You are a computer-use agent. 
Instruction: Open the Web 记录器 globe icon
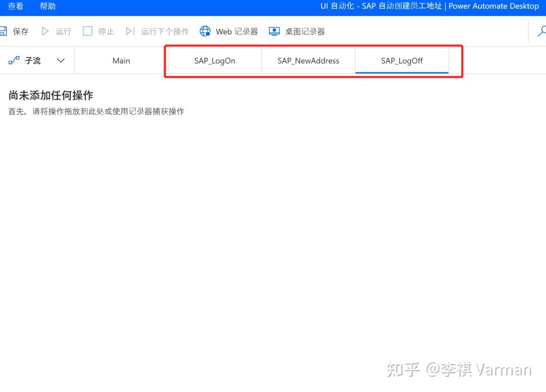205,31
